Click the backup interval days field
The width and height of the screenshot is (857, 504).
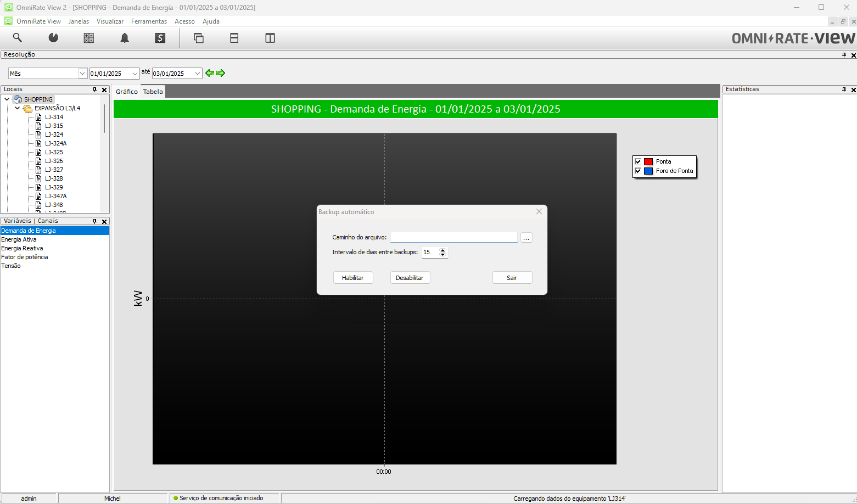click(x=430, y=253)
